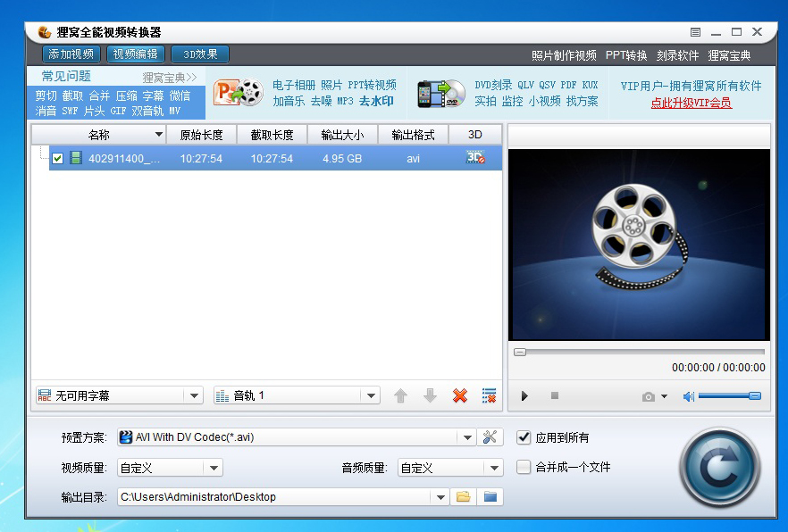
Task: Delete selected file with red X icon
Action: [460, 396]
